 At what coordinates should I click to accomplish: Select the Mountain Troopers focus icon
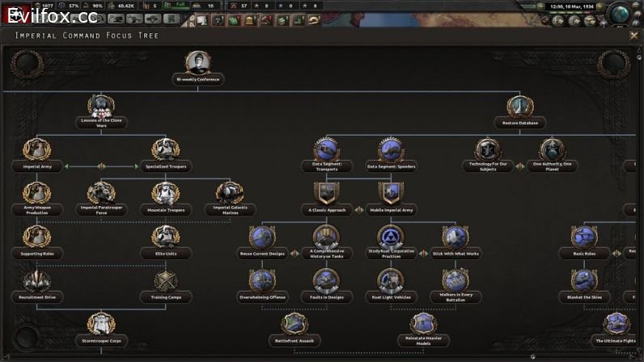pos(165,194)
